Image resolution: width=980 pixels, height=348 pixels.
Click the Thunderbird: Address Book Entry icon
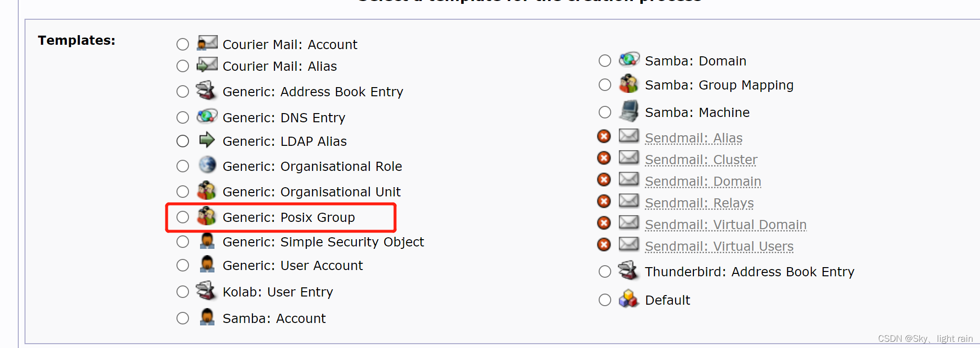point(628,270)
